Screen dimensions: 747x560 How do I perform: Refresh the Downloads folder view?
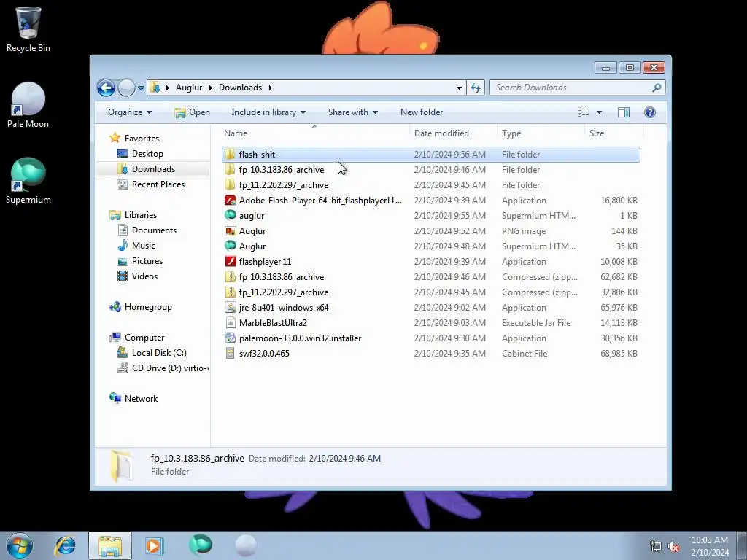point(476,87)
